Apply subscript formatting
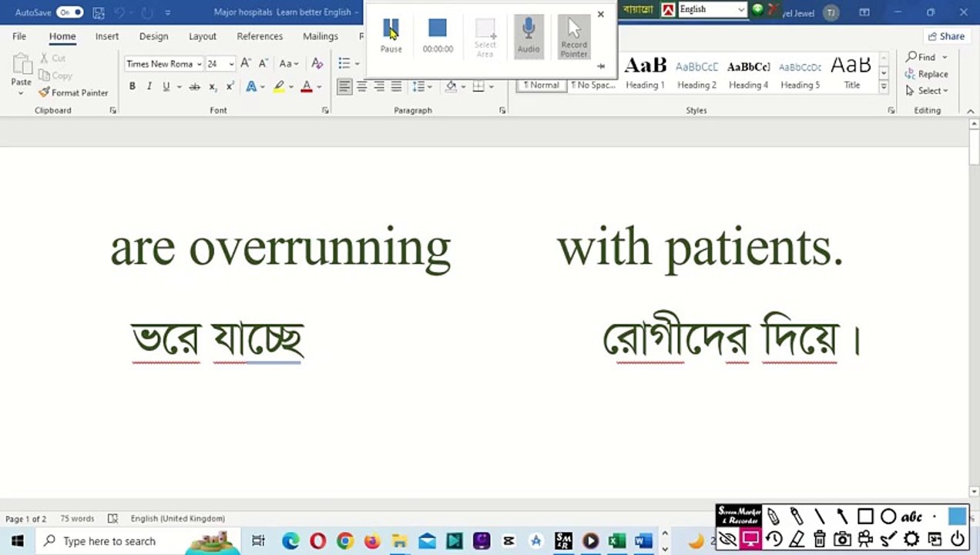 coord(213,86)
